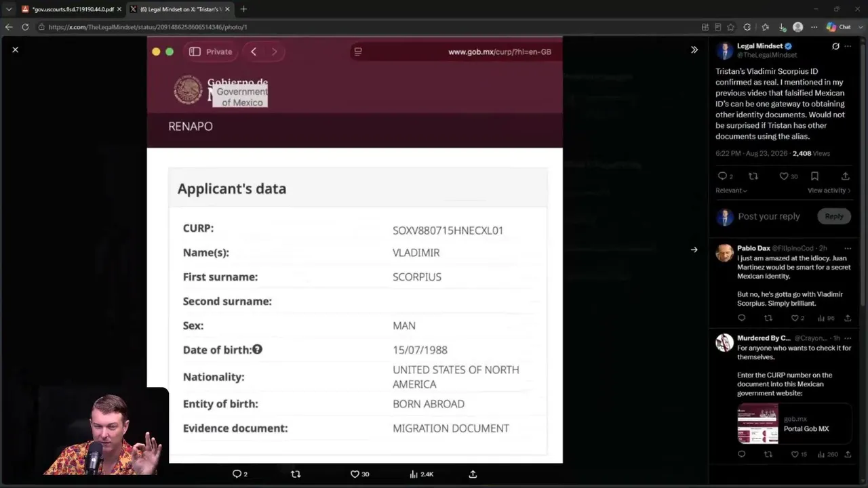This screenshot has height=488, width=868.
Task: Collapse the tweet sidebar with double-arrow icon
Action: pos(694,49)
